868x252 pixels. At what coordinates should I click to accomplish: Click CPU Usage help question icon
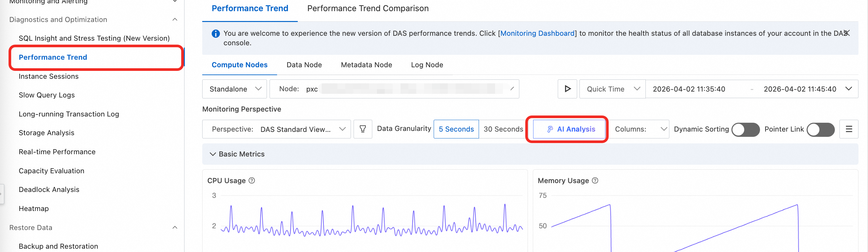(x=252, y=180)
